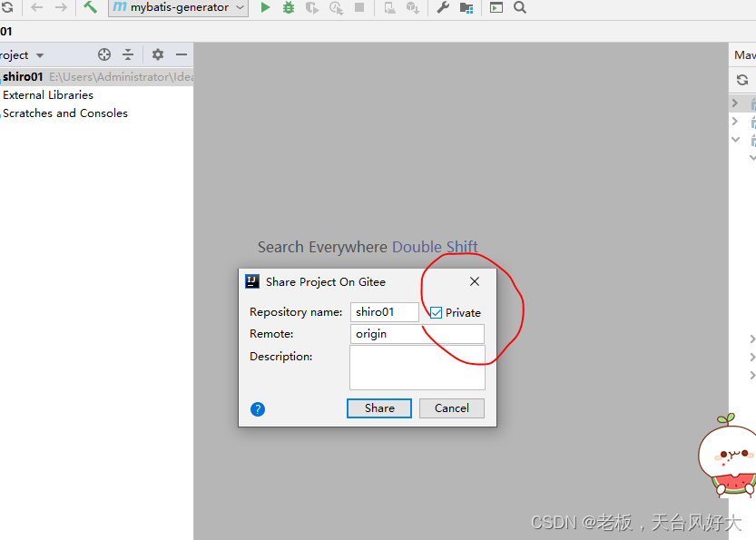Open the Project panel gear options
Screen dimensions: 756x540
[x=158, y=54]
